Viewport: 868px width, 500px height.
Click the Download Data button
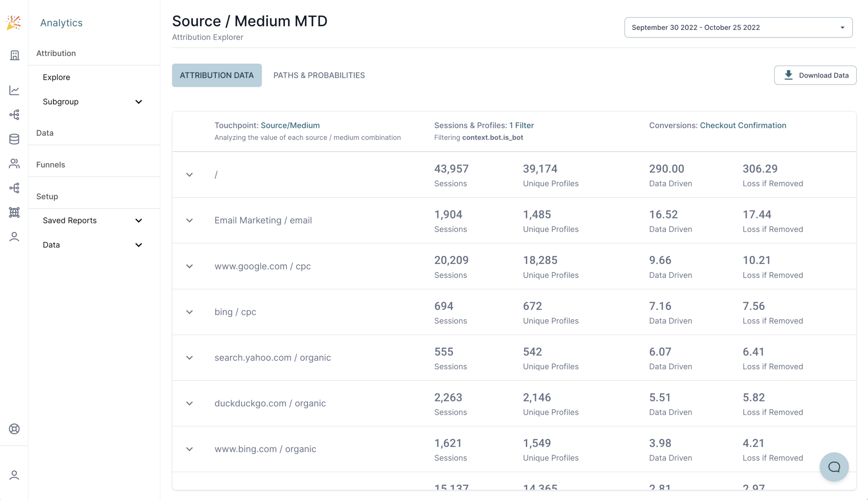[x=815, y=75]
